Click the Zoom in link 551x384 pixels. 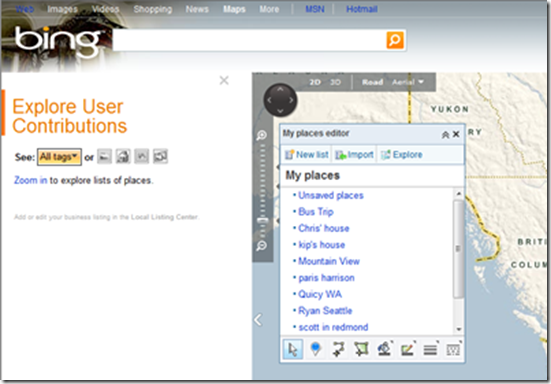point(30,180)
